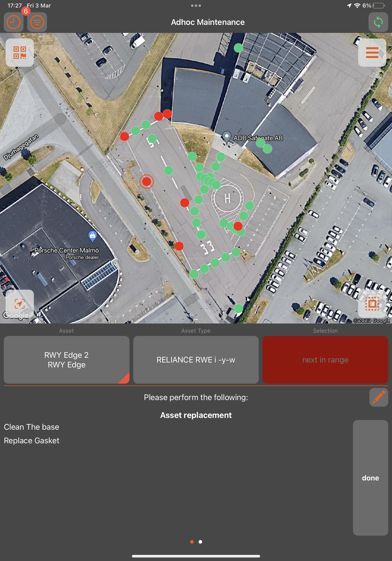This screenshot has width=392, height=561.
Task: Mark the task as done
Action: click(x=370, y=478)
